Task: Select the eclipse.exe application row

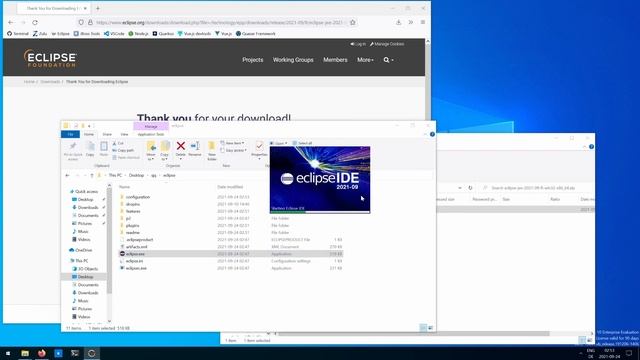Action: [231, 254]
